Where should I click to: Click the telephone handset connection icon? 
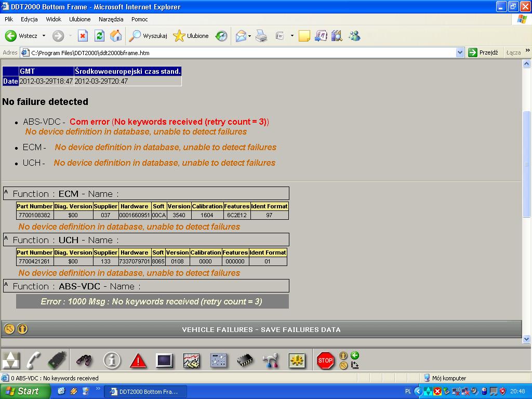34,360
